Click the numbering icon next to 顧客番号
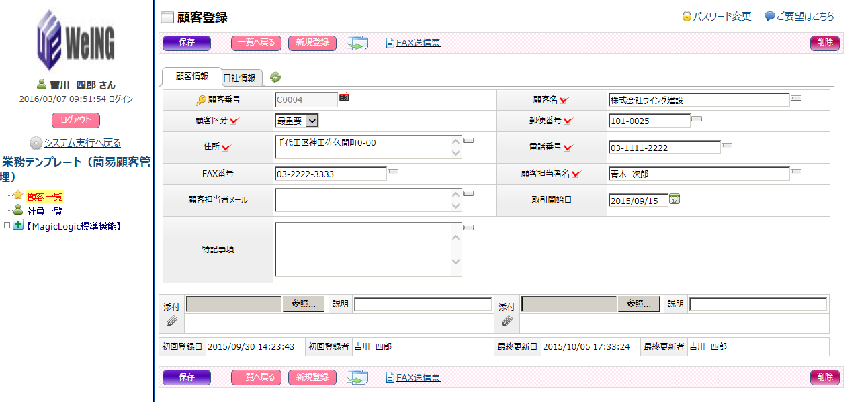 [344, 98]
